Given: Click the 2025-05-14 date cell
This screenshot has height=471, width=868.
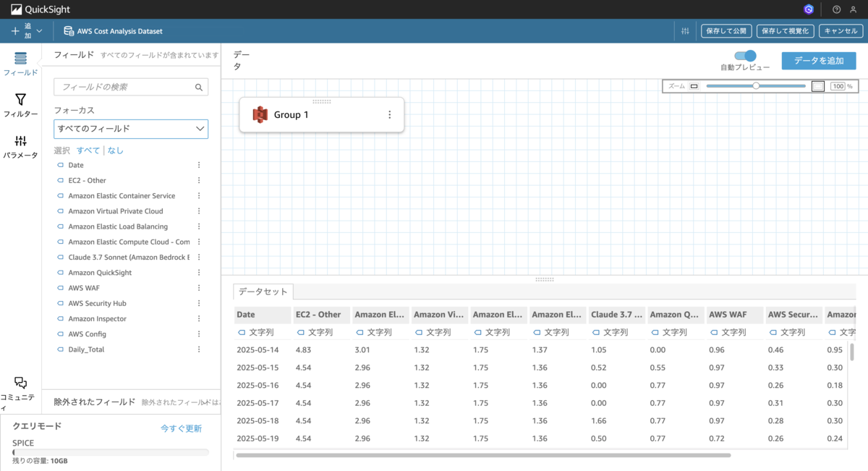Looking at the screenshot, I should coord(258,350).
